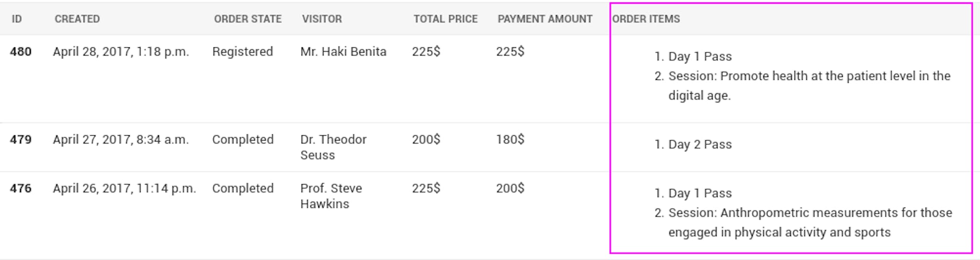
Task: Sort by the ID column header
Action: (x=17, y=19)
